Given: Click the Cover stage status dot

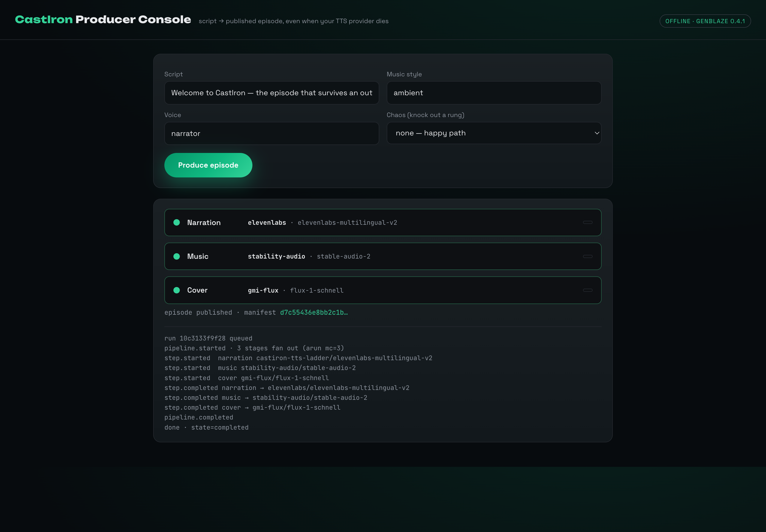Looking at the screenshot, I should [177, 290].
